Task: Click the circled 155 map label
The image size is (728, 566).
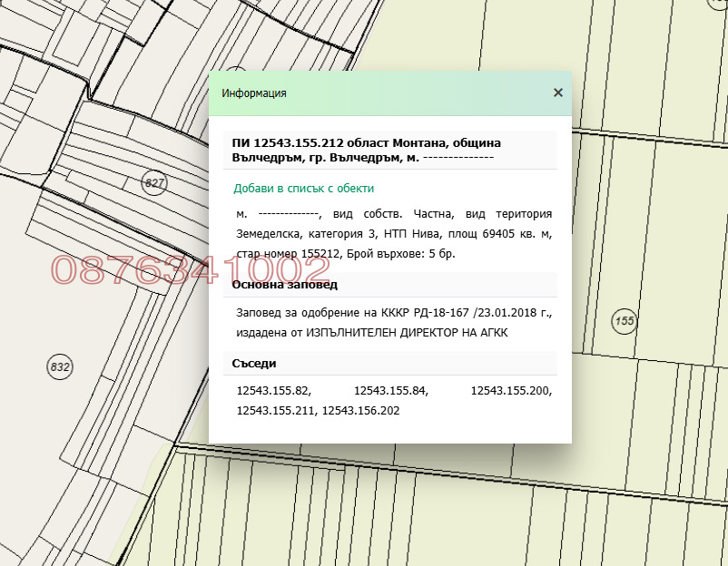Action: [624, 321]
